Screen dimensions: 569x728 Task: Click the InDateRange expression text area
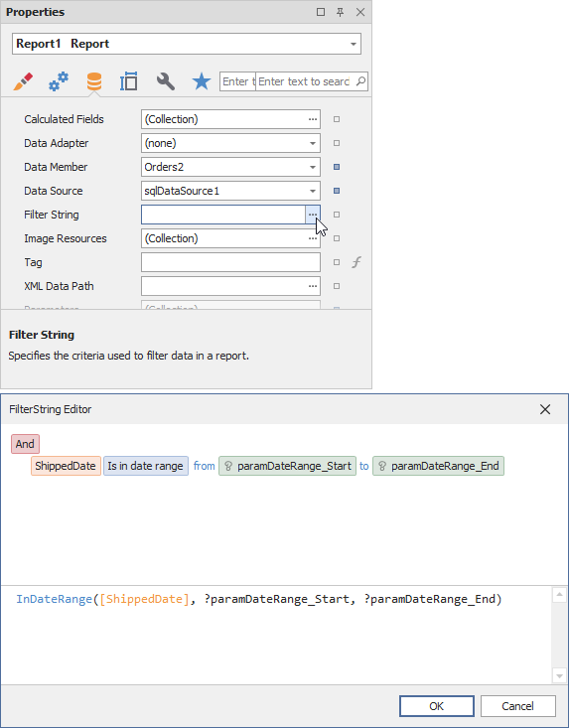coord(277,636)
